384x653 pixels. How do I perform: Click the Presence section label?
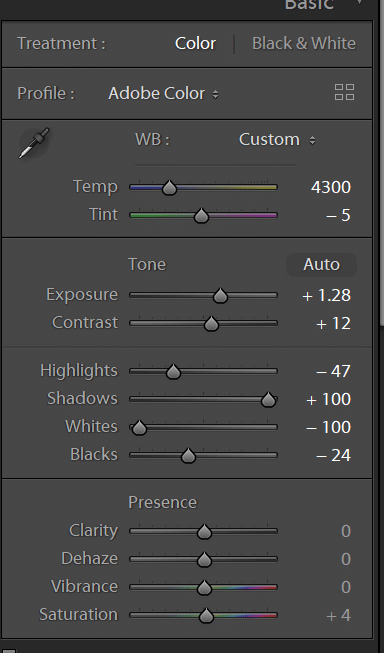pyautogui.click(x=162, y=502)
